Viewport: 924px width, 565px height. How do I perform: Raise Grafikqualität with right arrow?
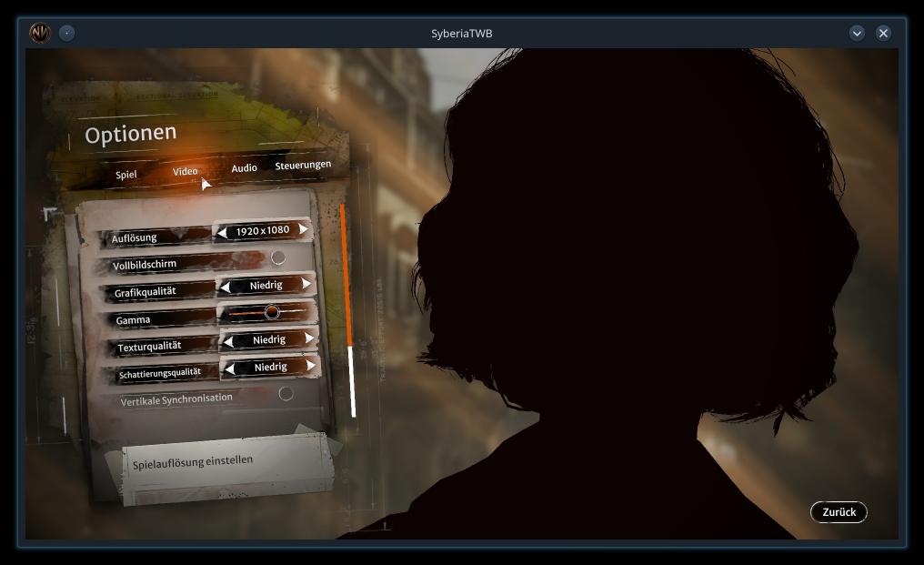[306, 284]
